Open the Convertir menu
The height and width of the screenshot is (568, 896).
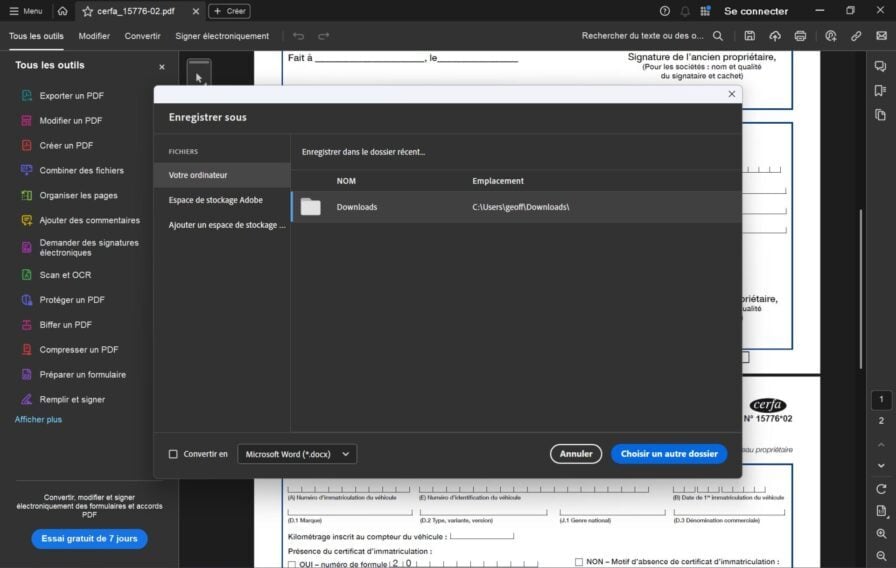click(142, 36)
